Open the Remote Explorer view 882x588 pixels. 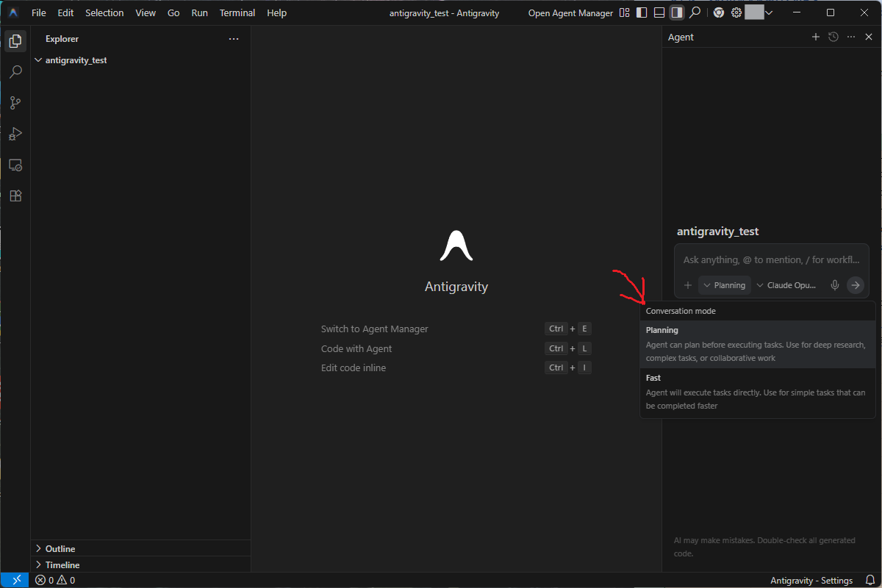click(x=15, y=165)
